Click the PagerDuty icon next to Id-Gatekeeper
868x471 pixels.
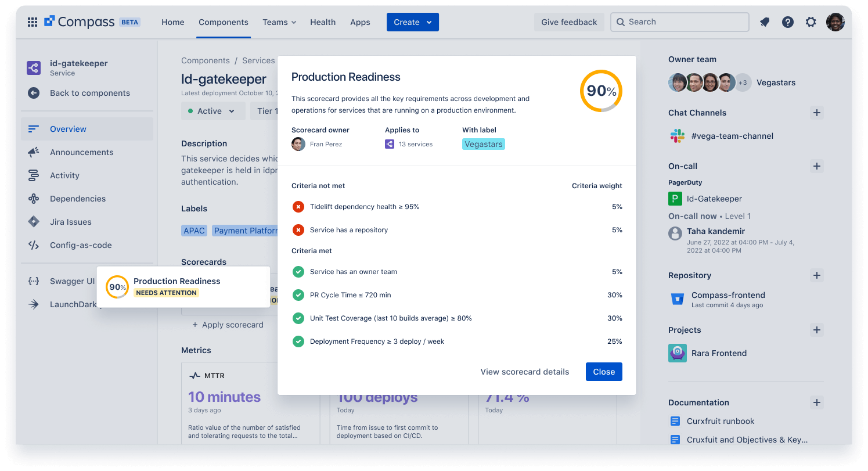click(x=675, y=198)
